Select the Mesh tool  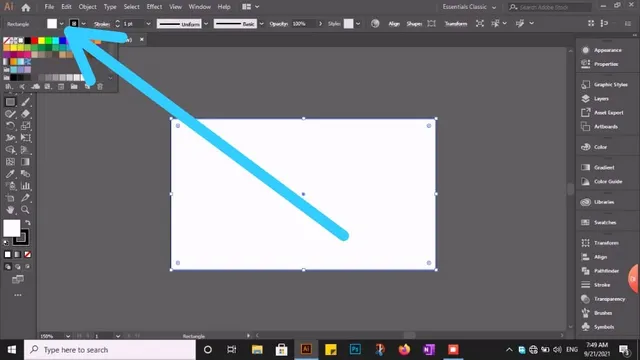[x=10, y=162]
